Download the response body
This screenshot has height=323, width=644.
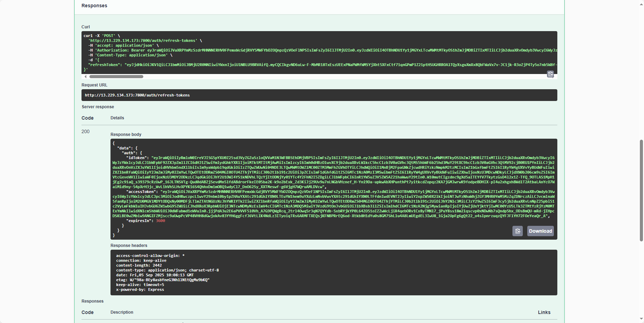click(540, 231)
